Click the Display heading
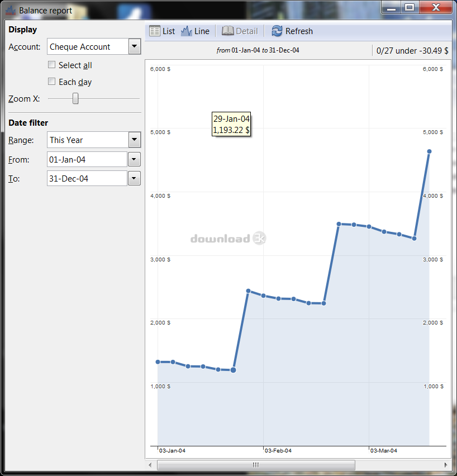 point(22,30)
